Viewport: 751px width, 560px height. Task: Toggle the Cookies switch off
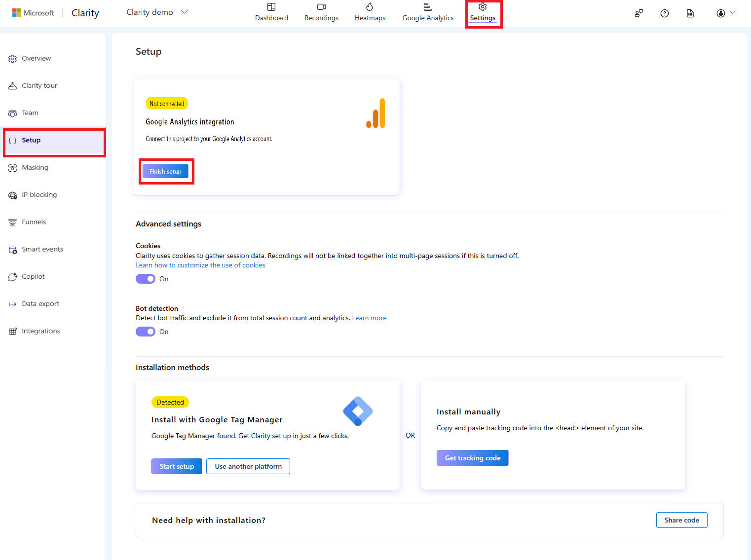click(146, 279)
